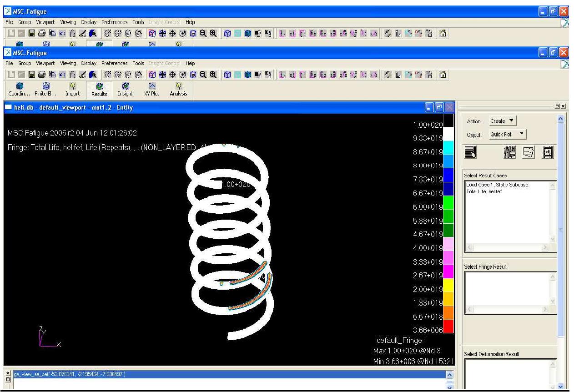Open the Object dropdown showing Quick Plot

point(508,135)
